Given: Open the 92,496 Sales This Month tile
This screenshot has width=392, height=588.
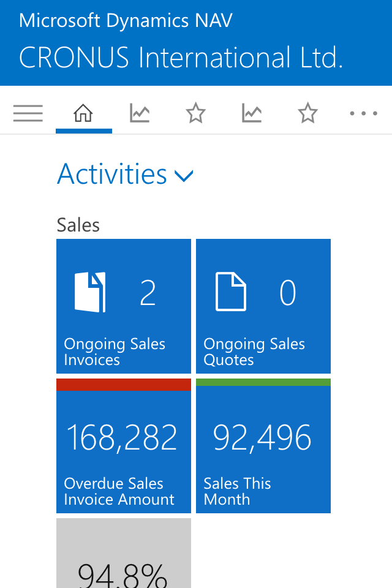Looking at the screenshot, I should coord(263,446).
